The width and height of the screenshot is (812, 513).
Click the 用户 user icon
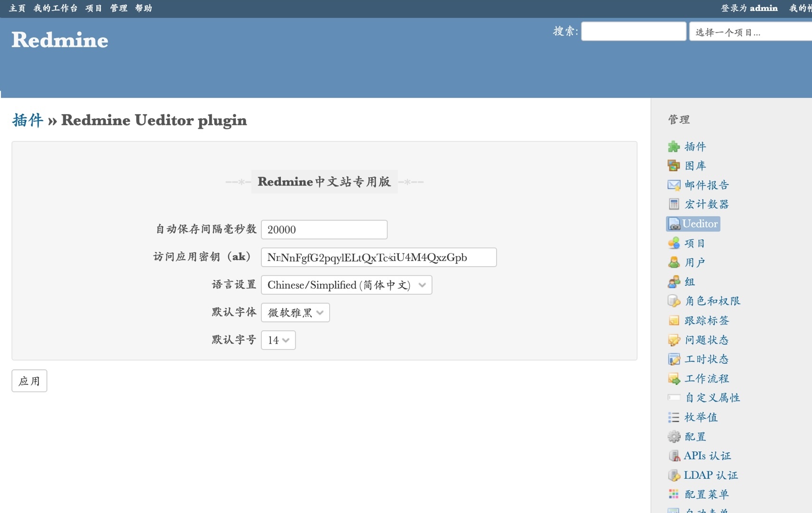tap(674, 262)
